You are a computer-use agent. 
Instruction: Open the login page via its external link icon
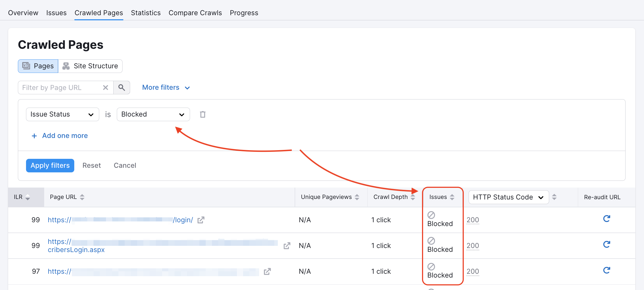coord(201,220)
